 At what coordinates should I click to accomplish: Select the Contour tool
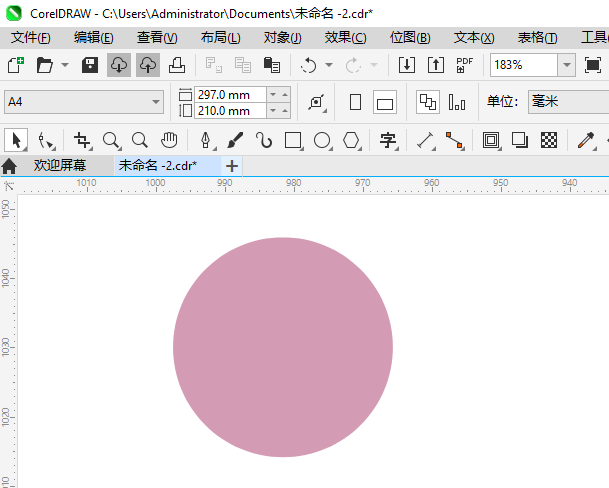click(491, 140)
